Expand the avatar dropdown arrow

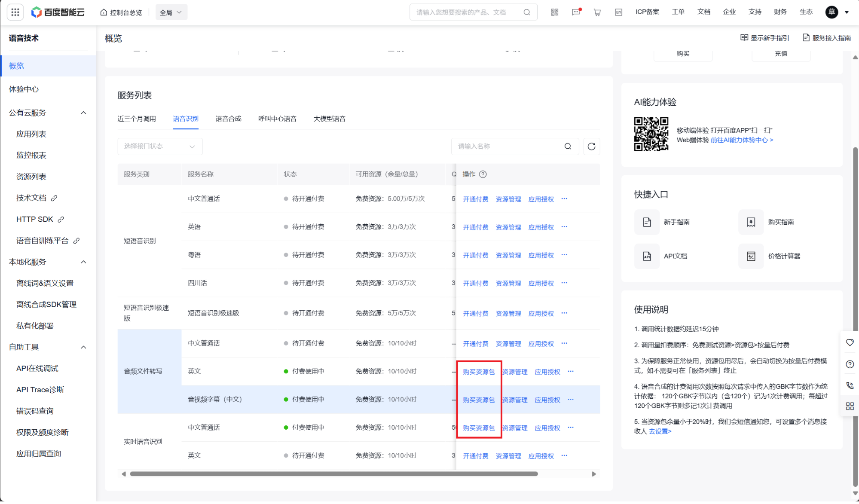[847, 12]
